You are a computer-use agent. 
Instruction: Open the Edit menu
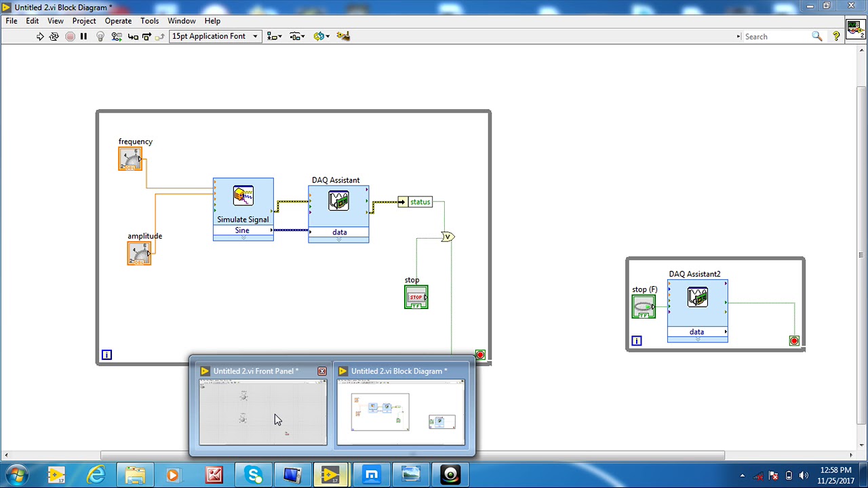[32, 21]
